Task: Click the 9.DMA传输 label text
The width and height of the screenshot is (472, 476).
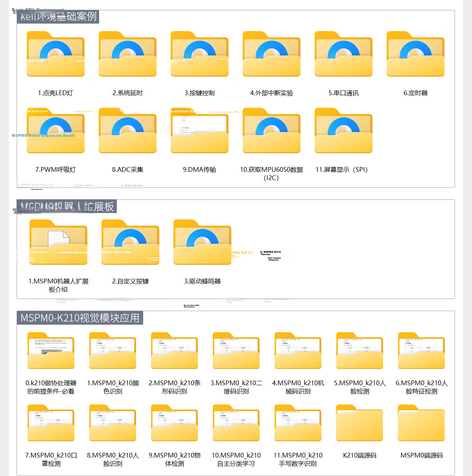Action: pos(199,170)
